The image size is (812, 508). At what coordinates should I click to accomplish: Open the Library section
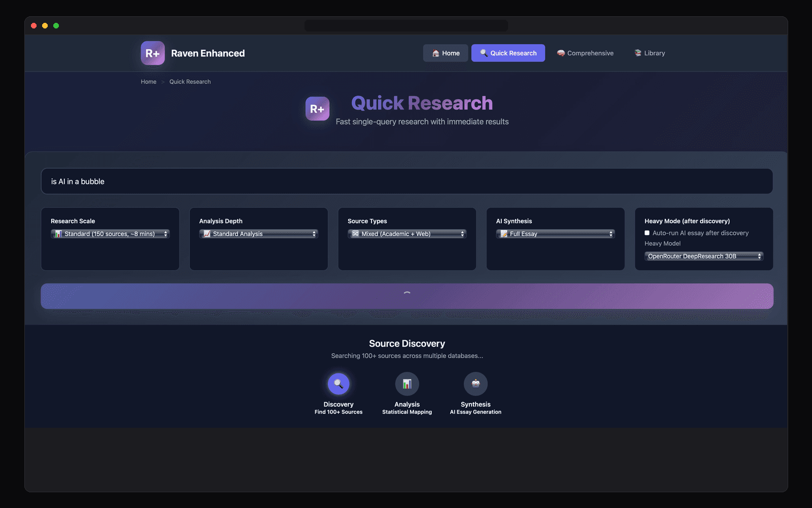pos(649,53)
